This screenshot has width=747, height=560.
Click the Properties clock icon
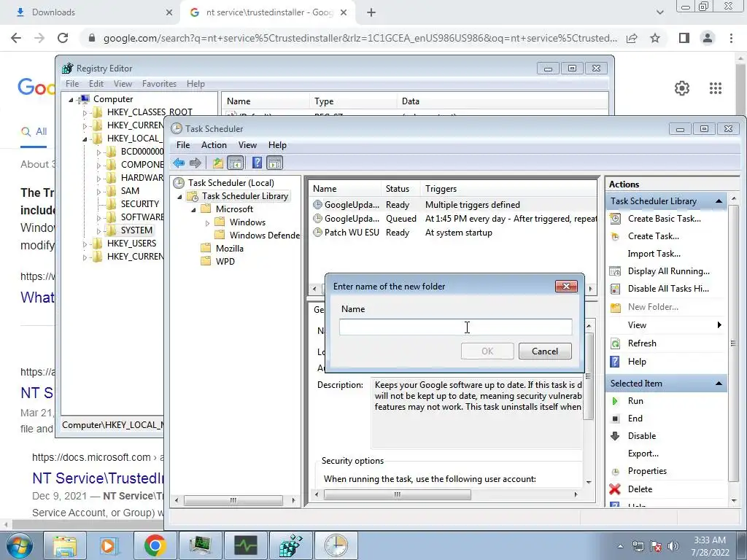click(616, 472)
